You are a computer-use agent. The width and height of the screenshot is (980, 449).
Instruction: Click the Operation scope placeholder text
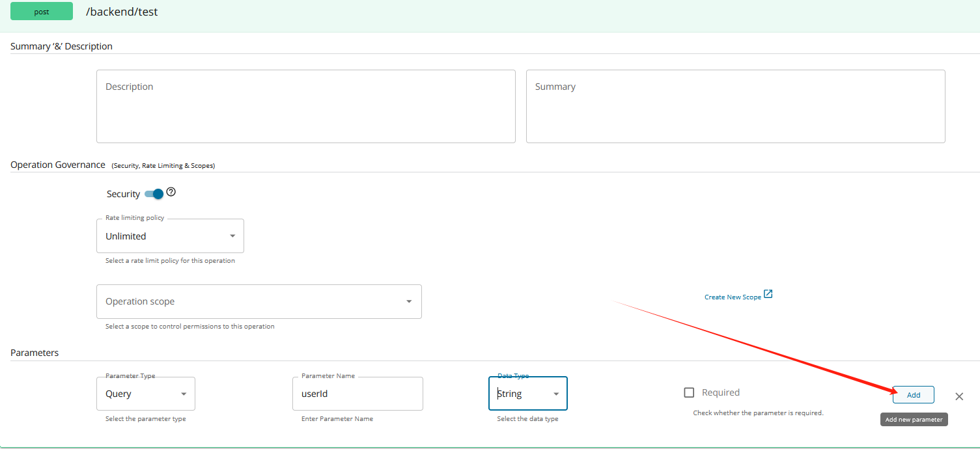pos(140,301)
